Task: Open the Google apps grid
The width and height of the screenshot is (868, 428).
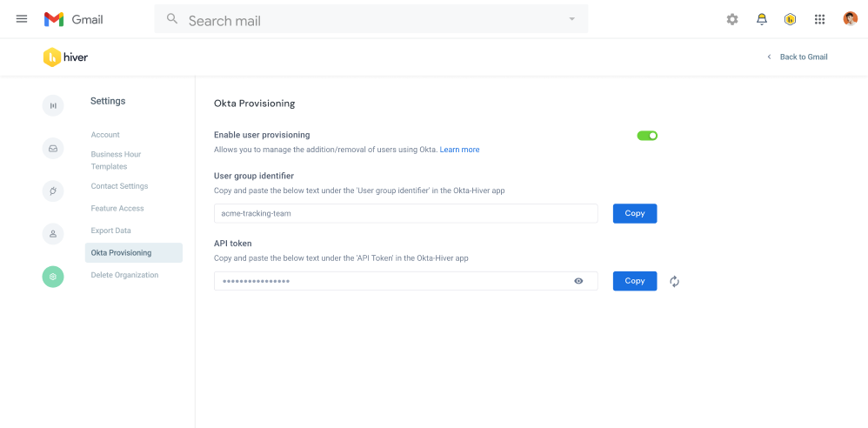Action: click(x=819, y=19)
